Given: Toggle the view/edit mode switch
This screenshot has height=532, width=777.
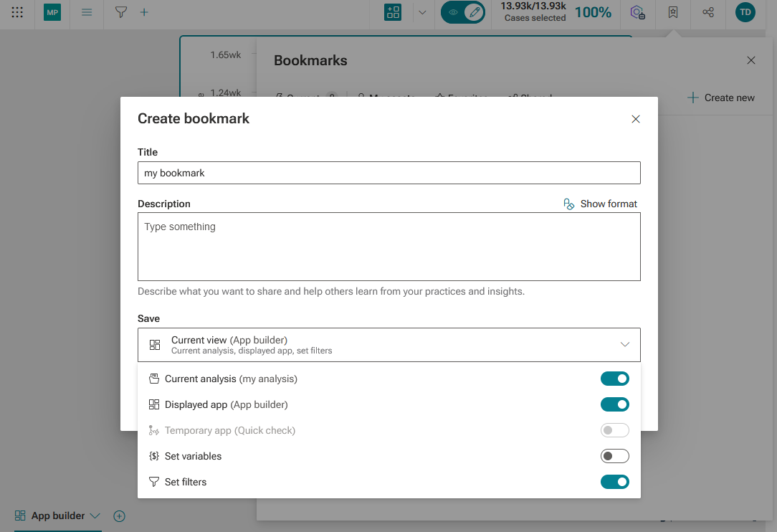Looking at the screenshot, I should click(463, 12).
